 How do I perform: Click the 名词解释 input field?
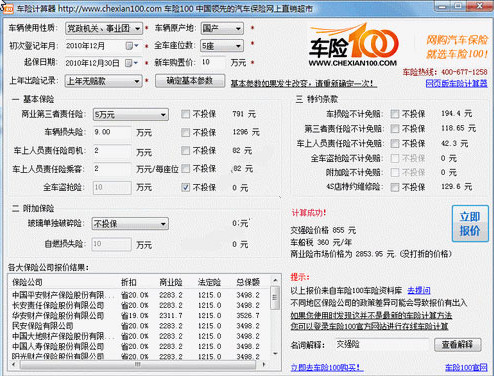(382, 345)
